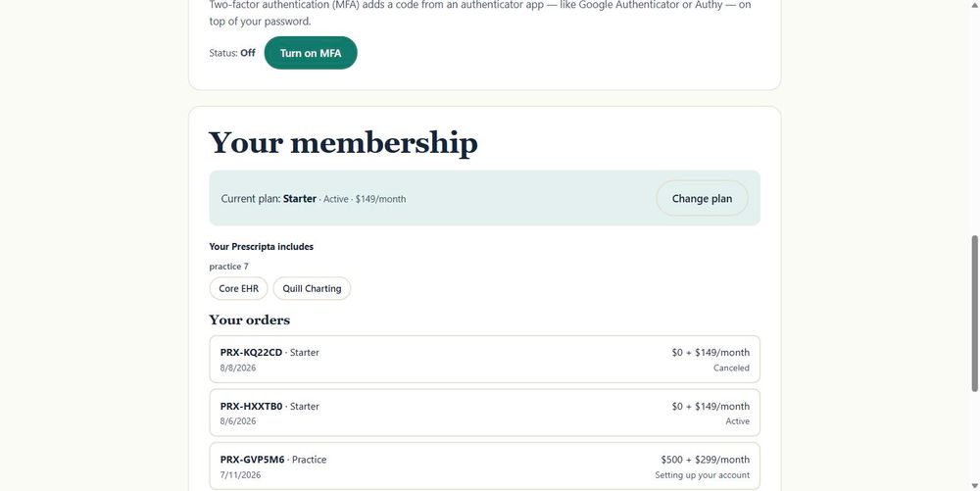Select the Quill Charting chip
Viewport: 980px width, 491px height.
point(312,288)
